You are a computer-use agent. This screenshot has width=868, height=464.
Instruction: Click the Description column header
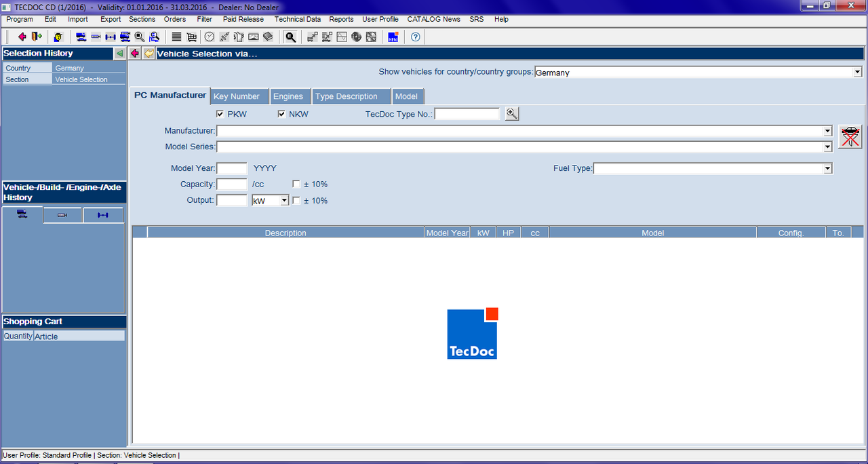tap(285, 233)
